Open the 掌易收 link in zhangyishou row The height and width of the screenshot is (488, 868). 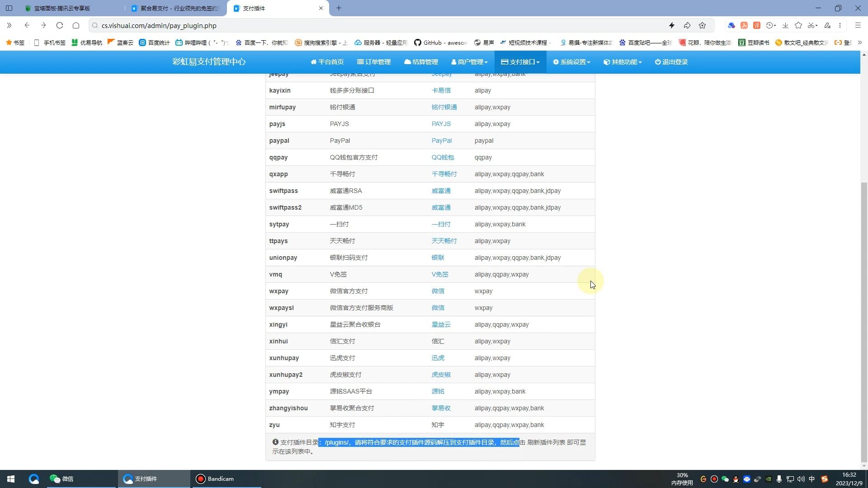441,408
